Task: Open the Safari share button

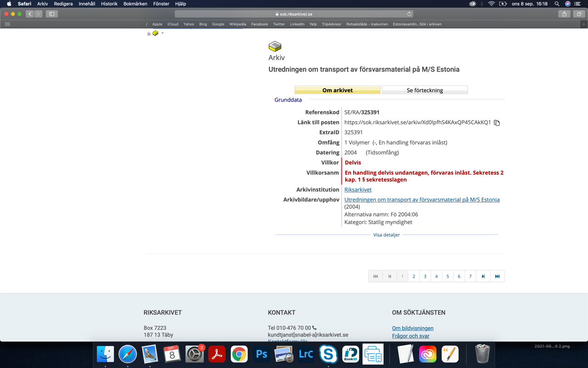Action: (x=564, y=14)
